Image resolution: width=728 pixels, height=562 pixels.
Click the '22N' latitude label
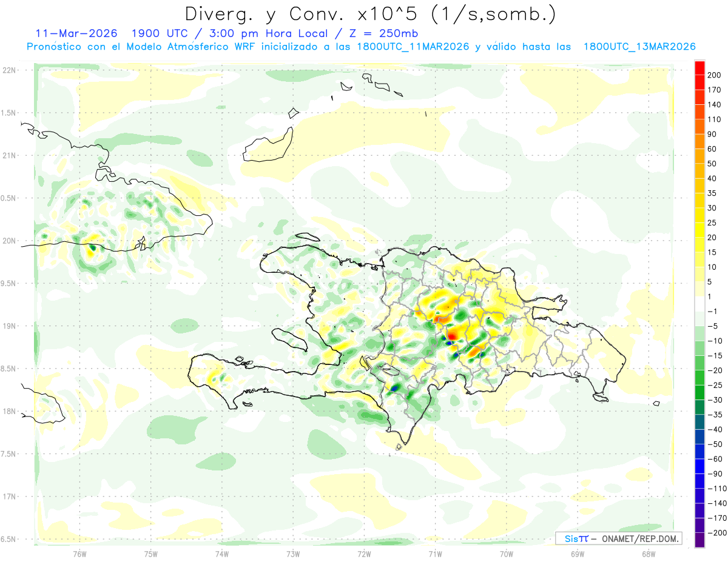pyautogui.click(x=8, y=70)
